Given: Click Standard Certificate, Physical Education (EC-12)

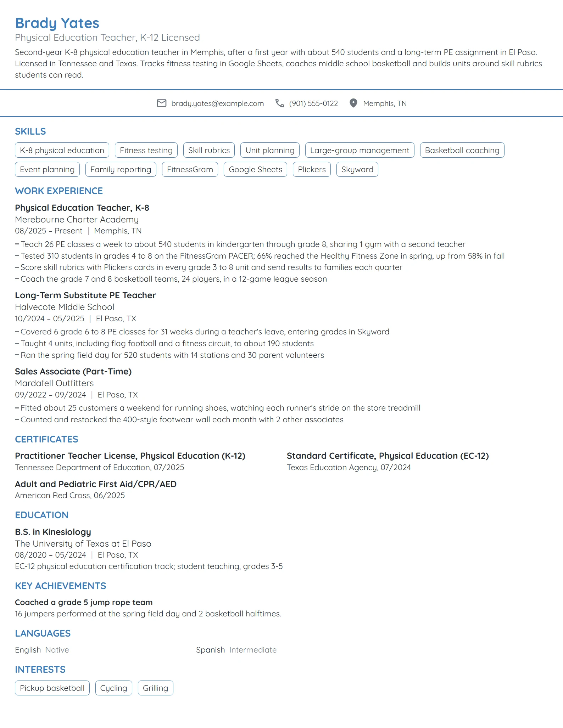Looking at the screenshot, I should pos(388,456).
